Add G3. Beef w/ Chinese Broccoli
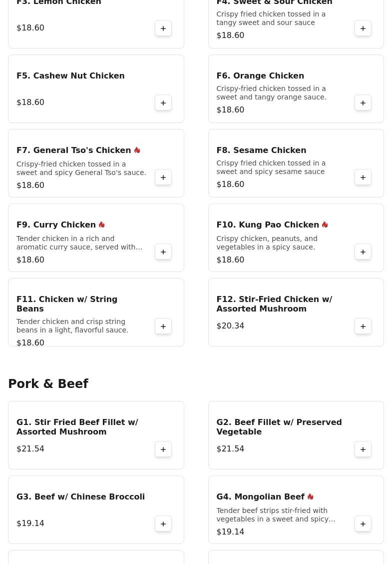Image resolution: width=392 pixels, height=564 pixels. 163,523
